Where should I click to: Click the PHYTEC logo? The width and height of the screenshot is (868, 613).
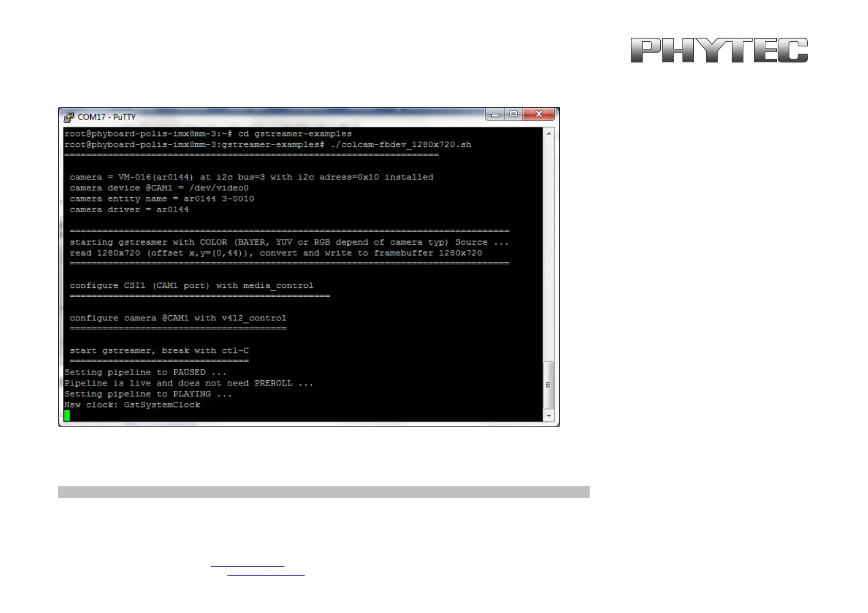pyautogui.click(x=719, y=50)
